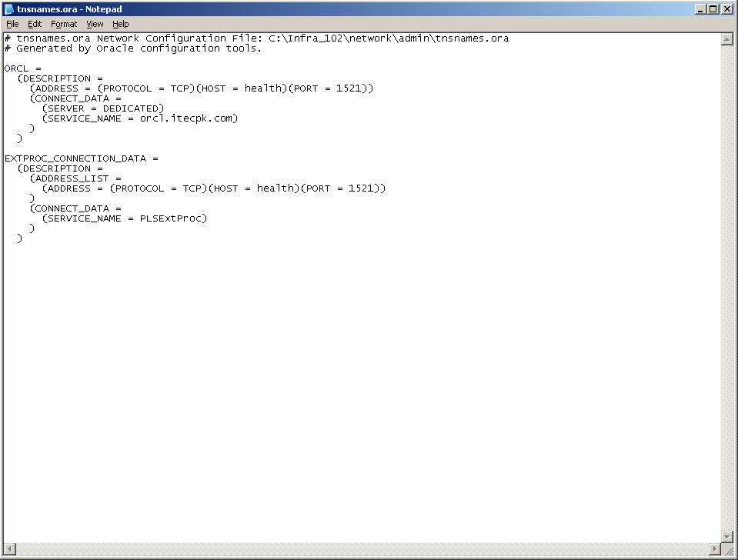Image resolution: width=738 pixels, height=560 pixels.
Task: Click the window resize grip corner
Action: click(x=728, y=549)
